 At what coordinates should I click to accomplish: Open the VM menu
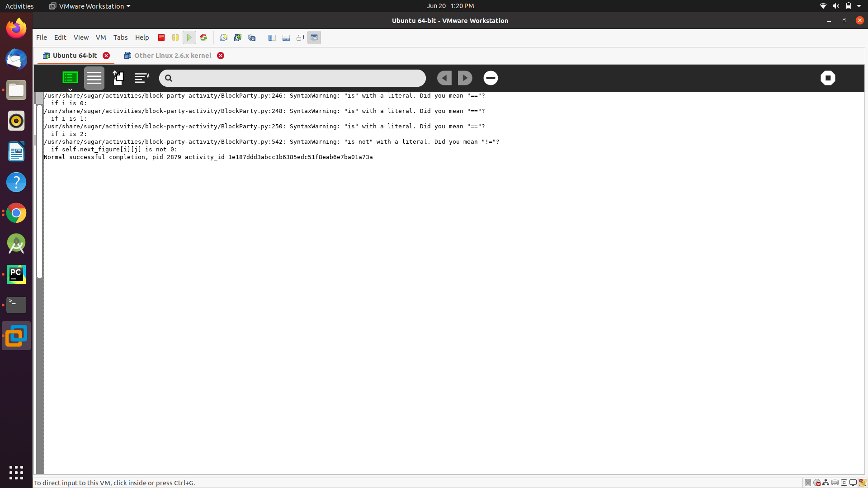coord(101,38)
